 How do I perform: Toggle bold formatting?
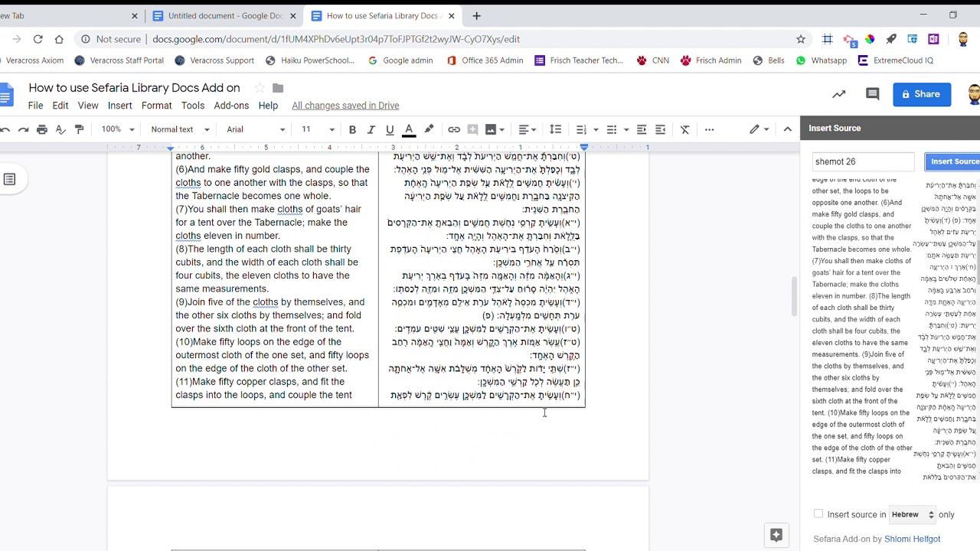coord(352,129)
